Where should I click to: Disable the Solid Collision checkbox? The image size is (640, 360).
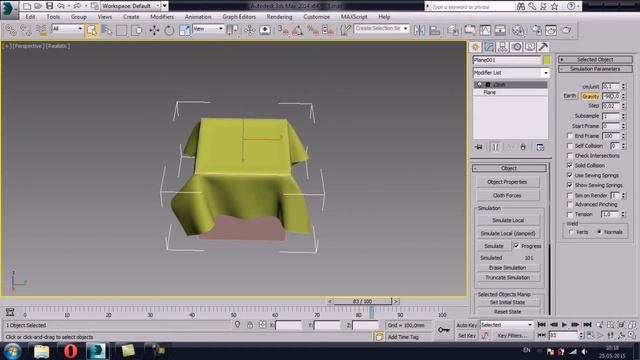570,165
